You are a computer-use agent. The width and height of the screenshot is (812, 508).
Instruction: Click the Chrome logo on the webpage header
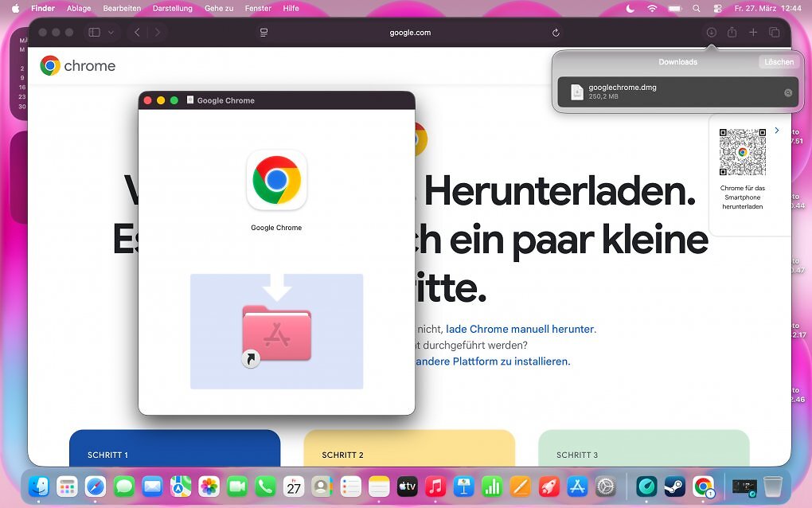point(78,66)
